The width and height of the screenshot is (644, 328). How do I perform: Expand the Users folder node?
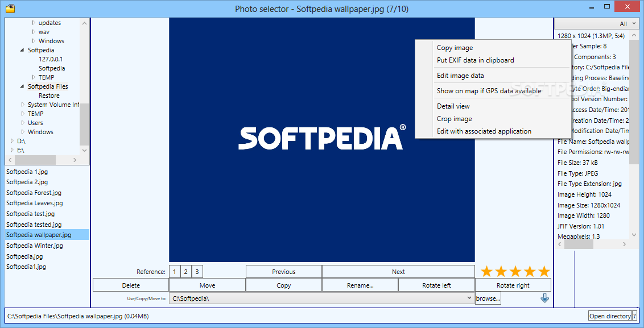[x=23, y=123]
